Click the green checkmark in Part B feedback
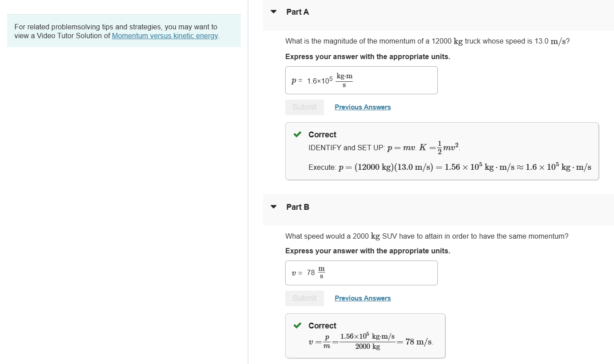This screenshot has width=614, height=364. point(298,326)
